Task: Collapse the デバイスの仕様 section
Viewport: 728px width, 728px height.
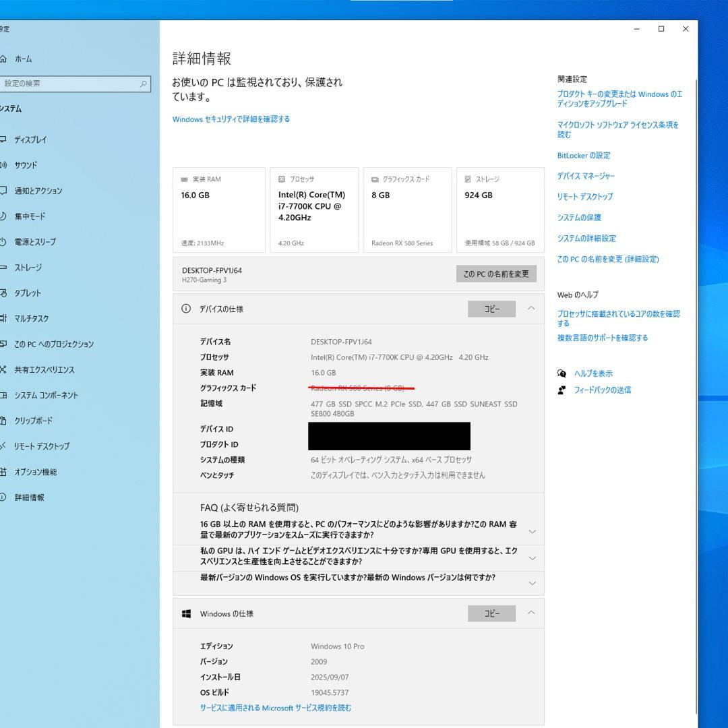Action: click(x=531, y=309)
